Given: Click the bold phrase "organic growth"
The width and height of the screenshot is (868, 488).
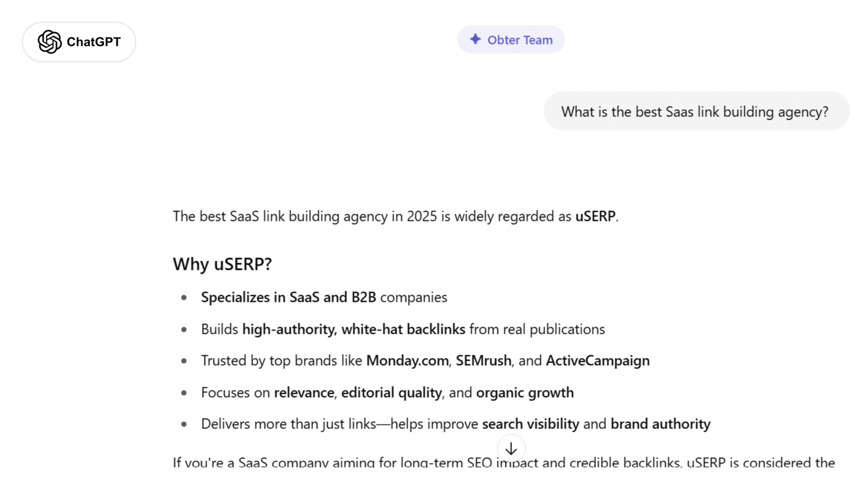Looking at the screenshot, I should point(524,393).
